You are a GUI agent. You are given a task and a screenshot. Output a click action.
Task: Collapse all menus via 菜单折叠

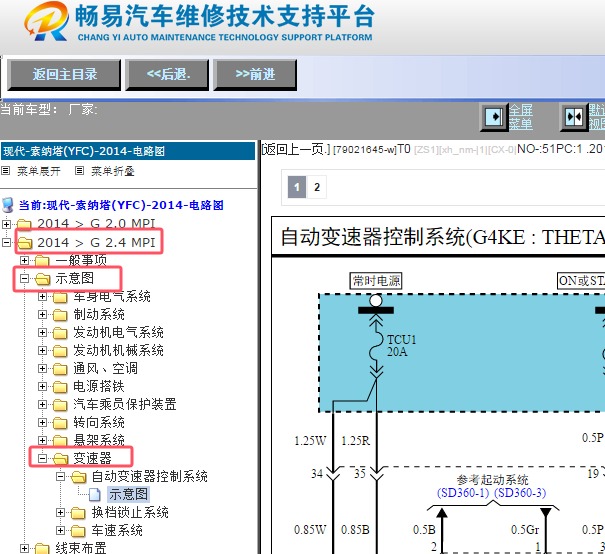(x=113, y=171)
